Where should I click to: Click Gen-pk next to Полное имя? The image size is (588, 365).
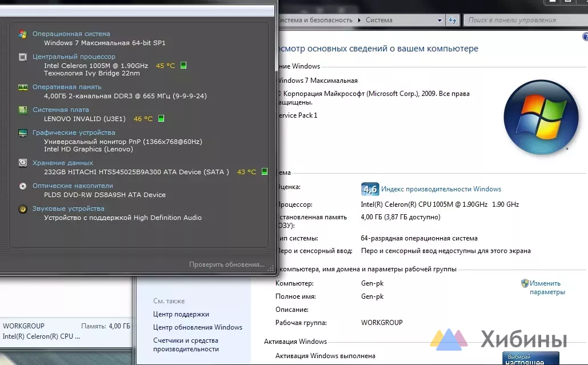pyautogui.click(x=373, y=297)
